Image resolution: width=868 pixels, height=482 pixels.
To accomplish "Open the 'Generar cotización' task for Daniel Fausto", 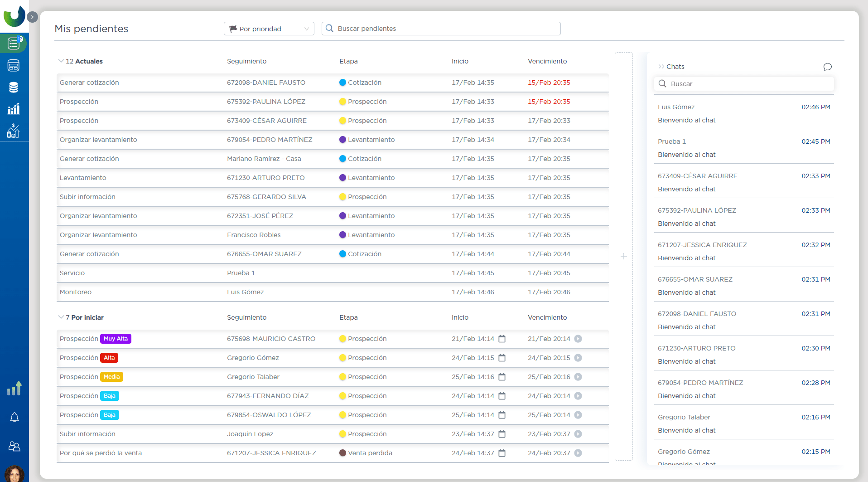I will pyautogui.click(x=89, y=83).
